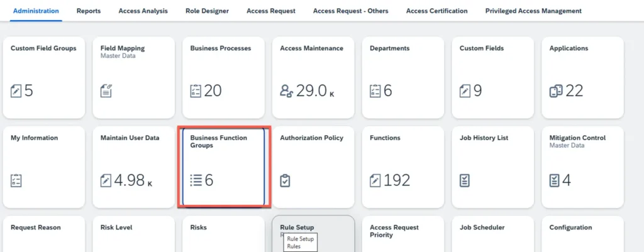
Task: Open the Access Certification tab
Action: pyautogui.click(x=436, y=11)
